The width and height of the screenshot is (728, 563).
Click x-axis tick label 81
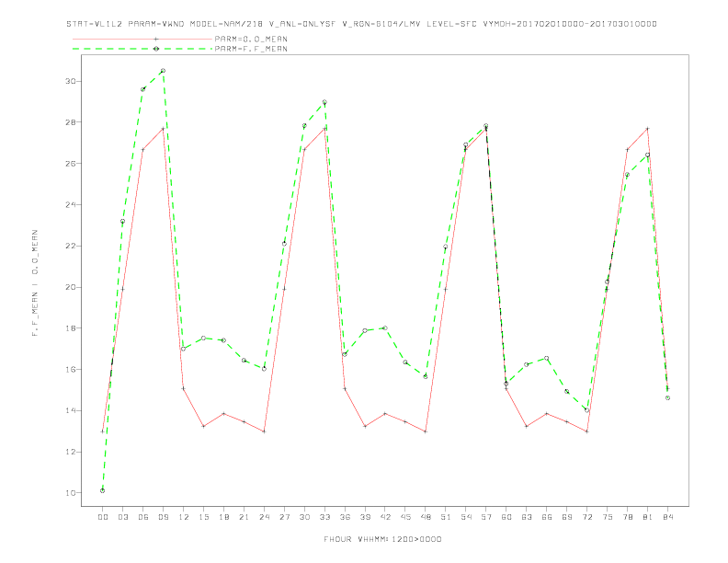(648, 517)
